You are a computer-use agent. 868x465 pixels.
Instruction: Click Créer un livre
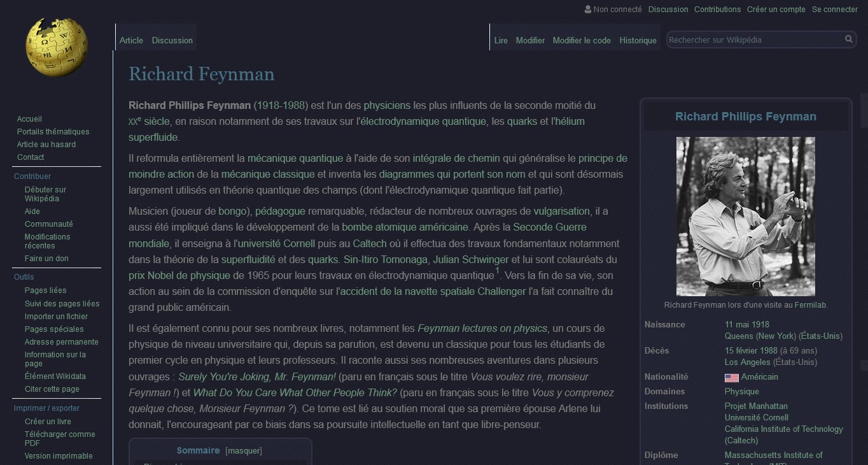pos(48,422)
